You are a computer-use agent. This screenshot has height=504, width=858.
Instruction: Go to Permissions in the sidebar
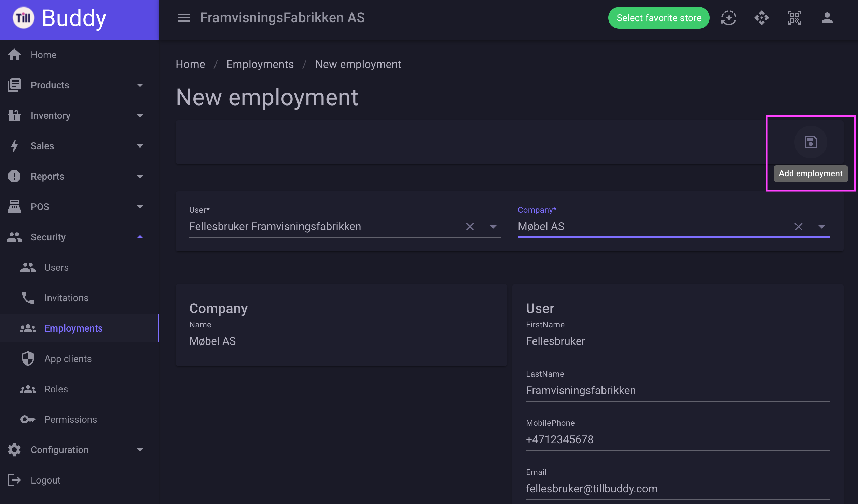tap(79, 419)
